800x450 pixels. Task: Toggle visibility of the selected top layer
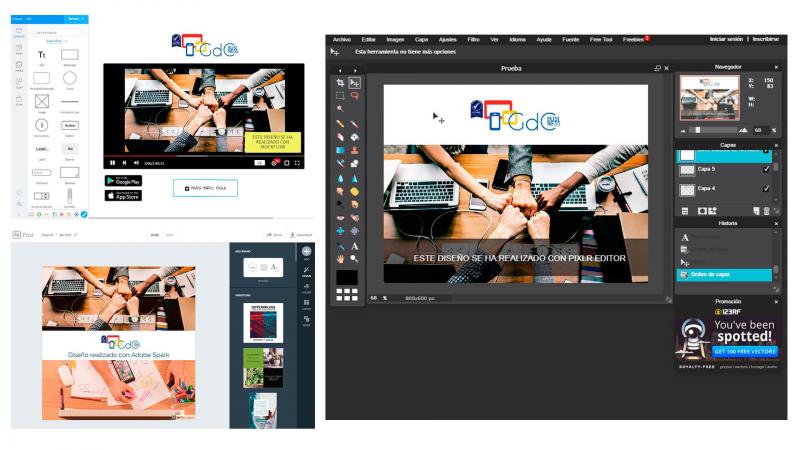pyautogui.click(x=766, y=152)
